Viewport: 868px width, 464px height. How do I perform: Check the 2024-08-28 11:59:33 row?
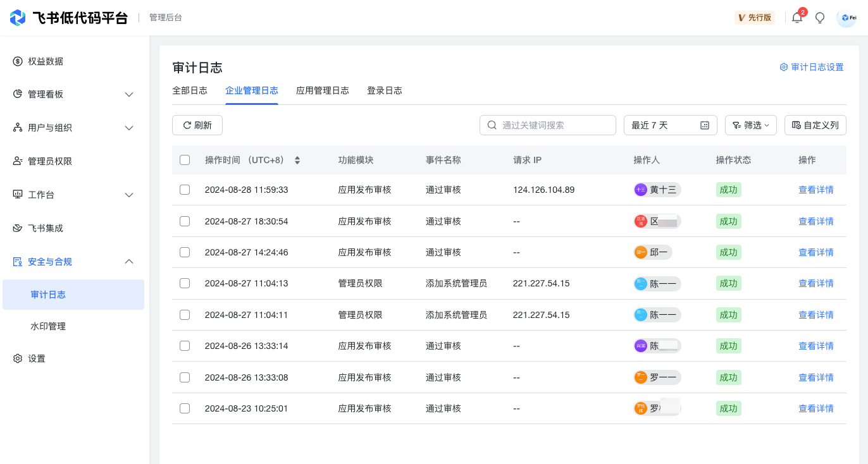pos(185,190)
